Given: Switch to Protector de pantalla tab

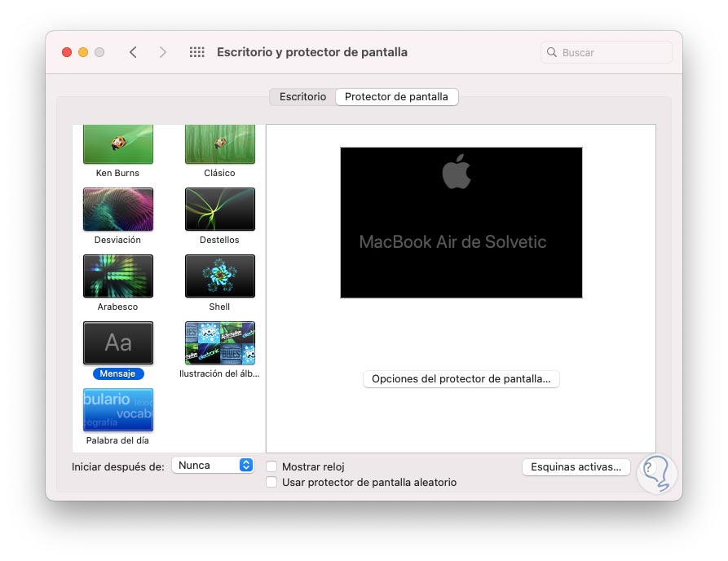Looking at the screenshot, I should (396, 96).
